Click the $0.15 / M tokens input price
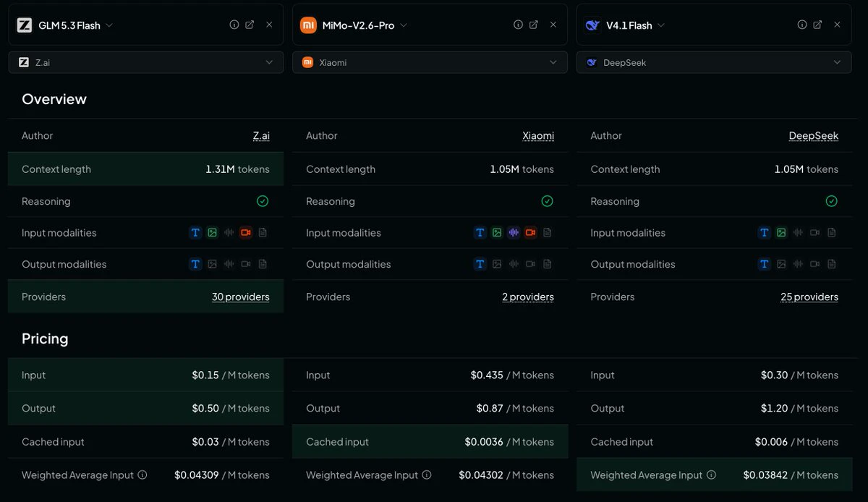This screenshot has height=502, width=868. pos(231,375)
